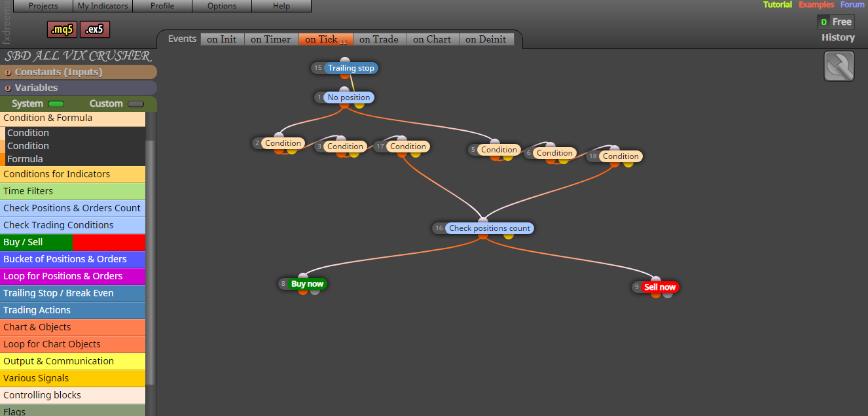Expand Conditions for Indicators category
868x416 pixels.
[73, 174]
